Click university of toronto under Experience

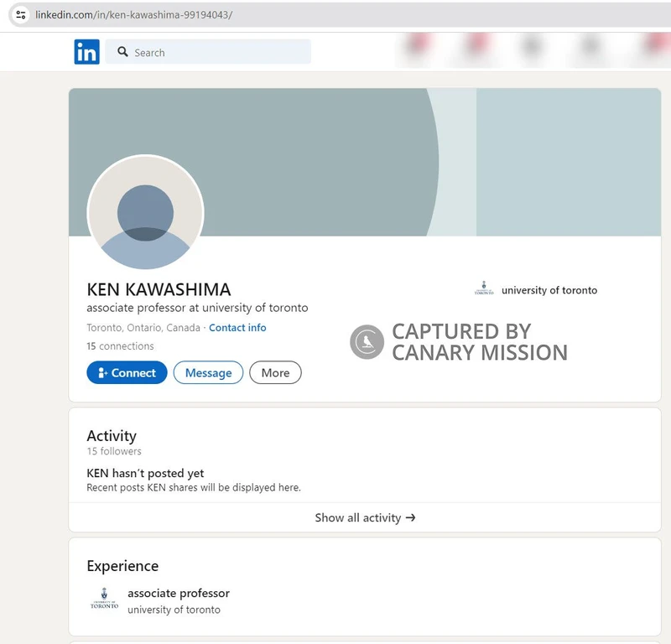[x=174, y=610]
